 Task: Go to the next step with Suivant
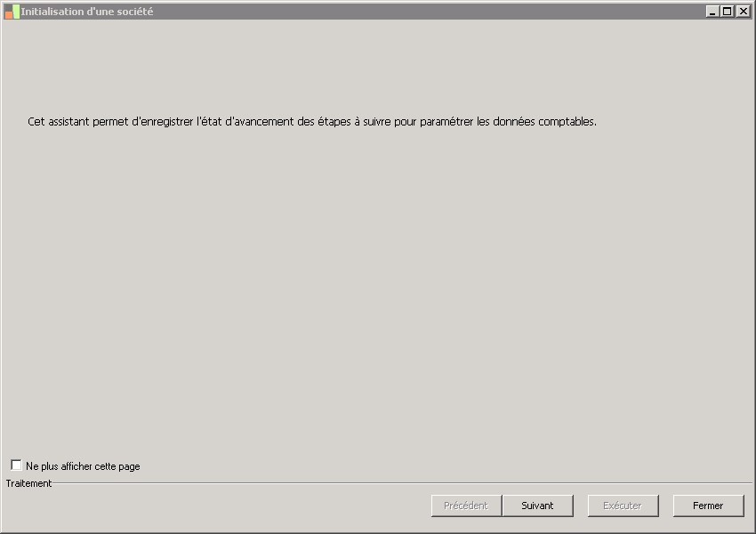(x=537, y=506)
